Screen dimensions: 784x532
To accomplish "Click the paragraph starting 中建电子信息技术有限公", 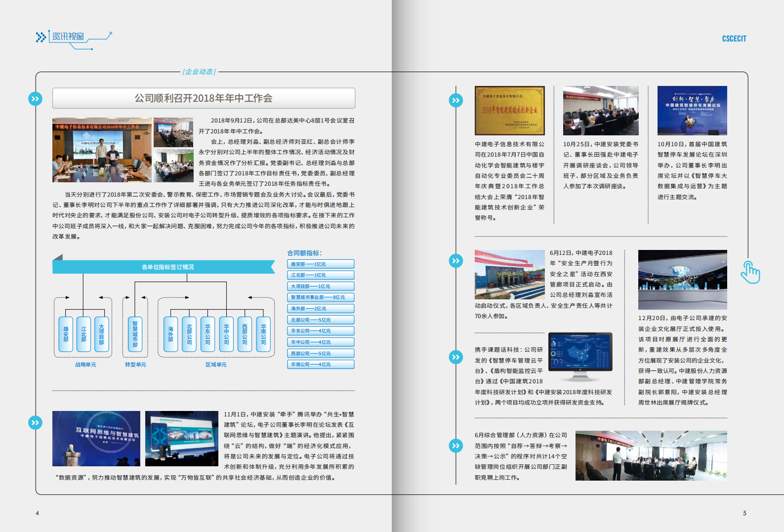I will (x=510, y=181).
